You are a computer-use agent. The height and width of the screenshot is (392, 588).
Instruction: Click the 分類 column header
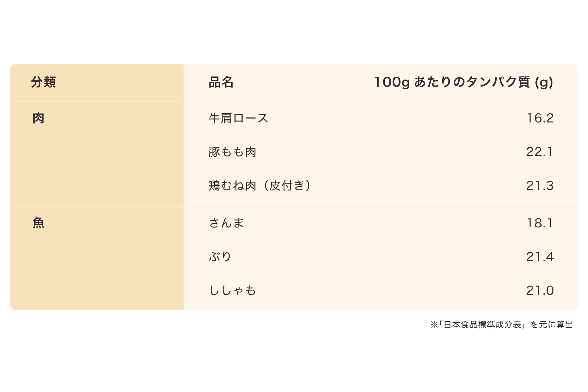click(x=43, y=82)
